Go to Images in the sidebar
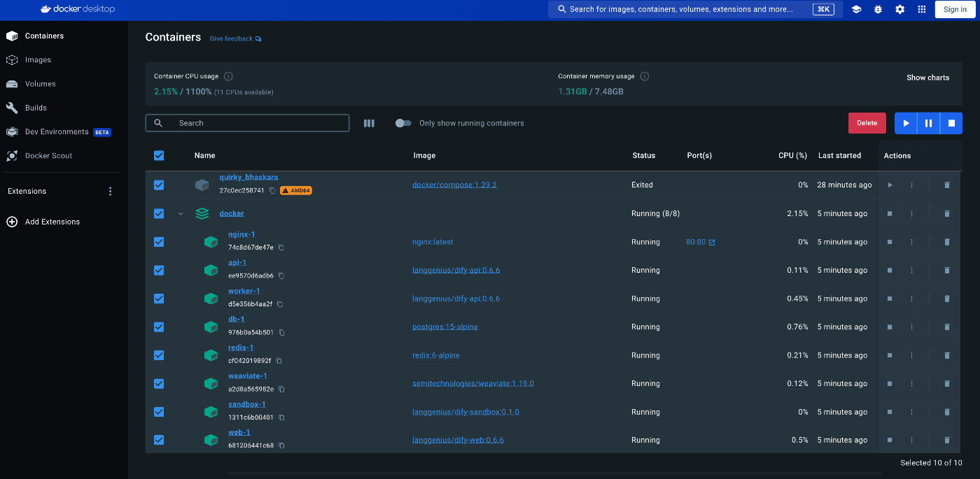 [64, 60]
